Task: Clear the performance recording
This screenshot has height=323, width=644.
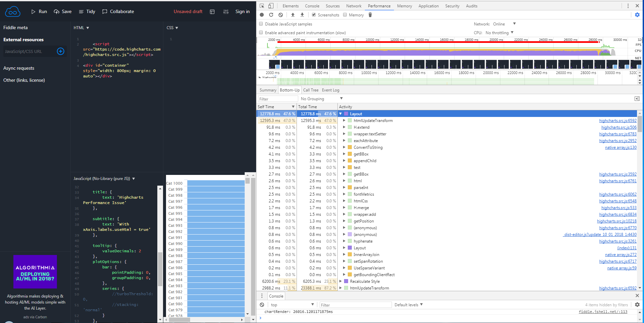Action: [x=280, y=15]
